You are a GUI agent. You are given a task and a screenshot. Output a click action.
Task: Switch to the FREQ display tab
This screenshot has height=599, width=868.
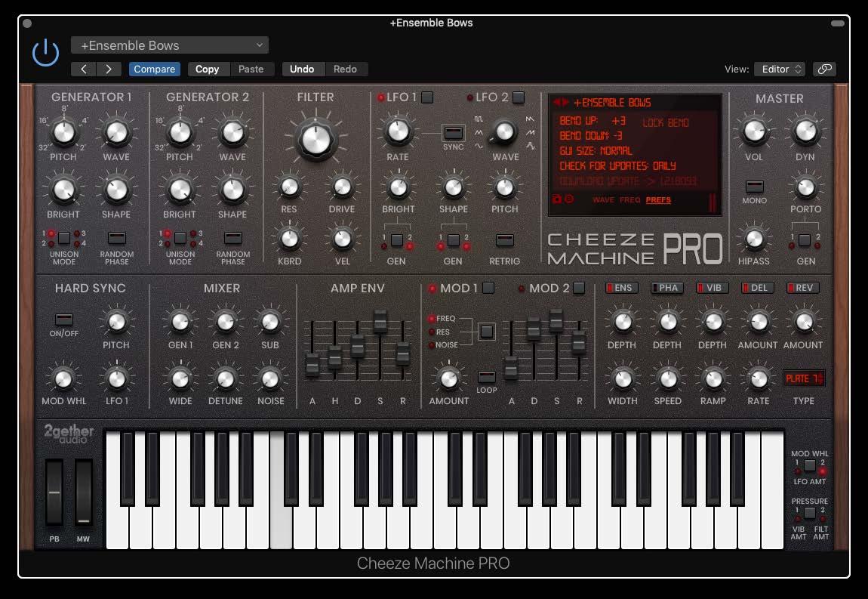click(630, 200)
